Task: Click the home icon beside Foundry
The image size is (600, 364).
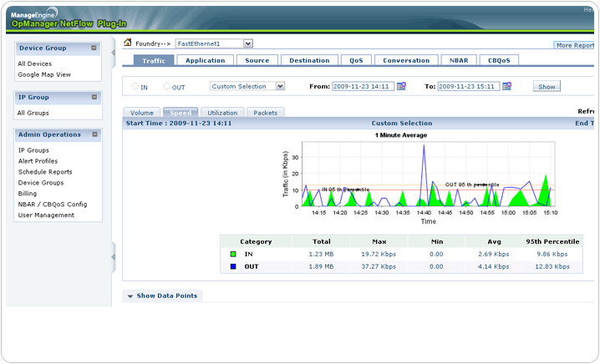Action: pos(128,43)
